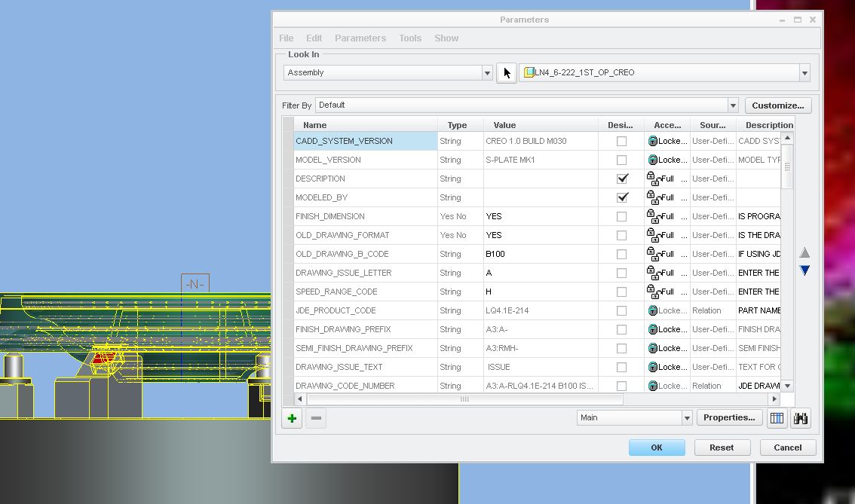Screen dimensions: 855x504
Task: Click the lock icon in the MODEL_VERSION row
Action: [653, 160]
